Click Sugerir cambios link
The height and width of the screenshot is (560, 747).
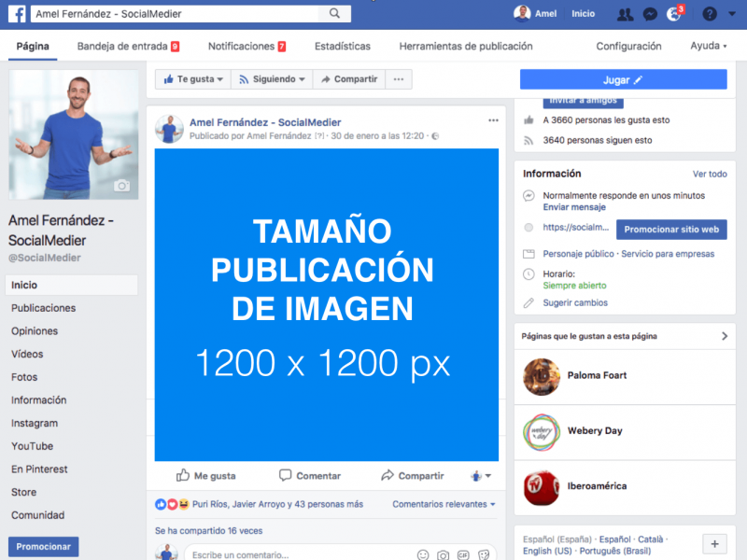(x=575, y=302)
